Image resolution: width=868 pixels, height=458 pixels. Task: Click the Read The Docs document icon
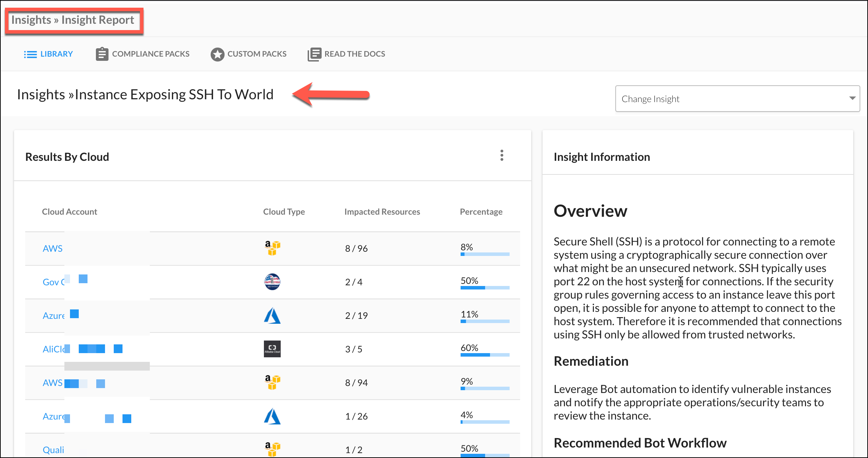pyautogui.click(x=314, y=54)
